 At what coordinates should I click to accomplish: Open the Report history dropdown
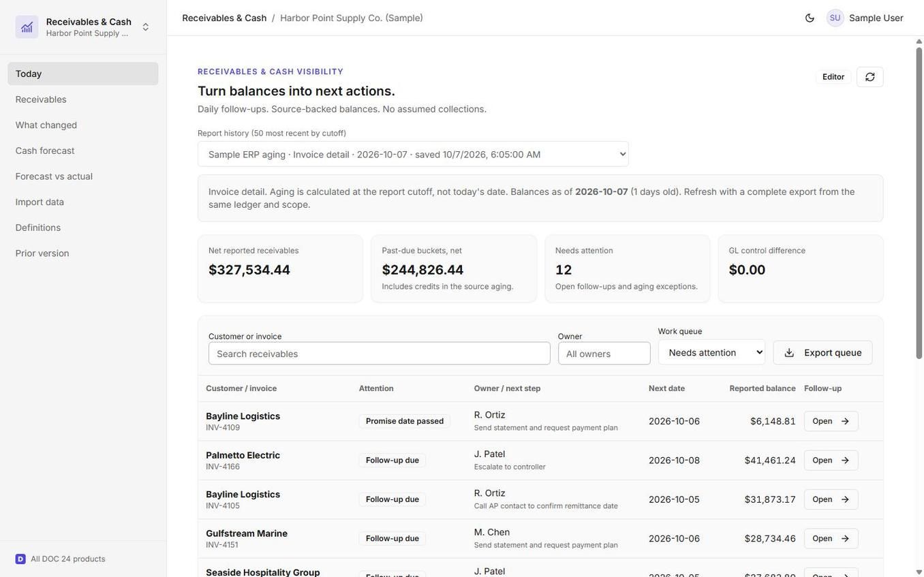click(x=413, y=154)
